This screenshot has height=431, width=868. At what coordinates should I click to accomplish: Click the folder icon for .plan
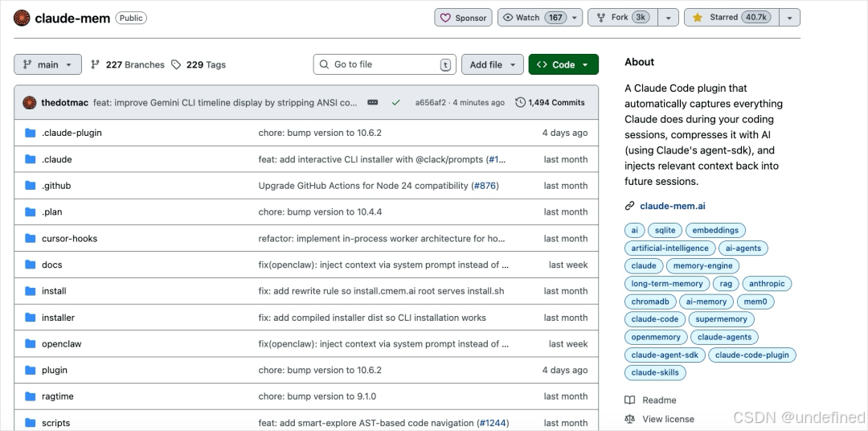31,211
